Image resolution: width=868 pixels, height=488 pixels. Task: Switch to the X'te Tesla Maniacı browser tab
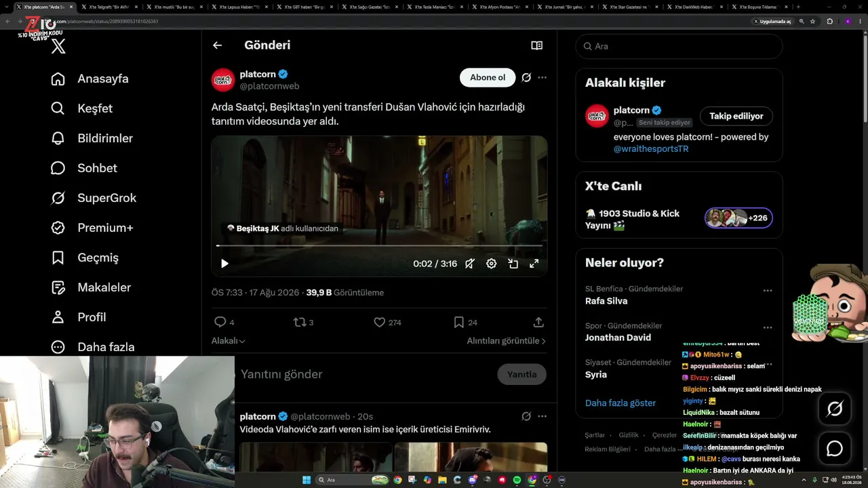click(434, 7)
